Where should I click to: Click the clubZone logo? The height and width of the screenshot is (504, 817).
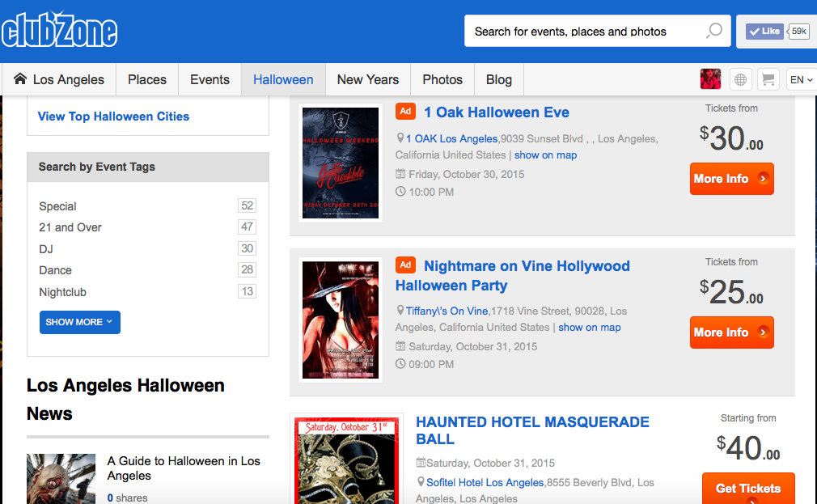59,30
